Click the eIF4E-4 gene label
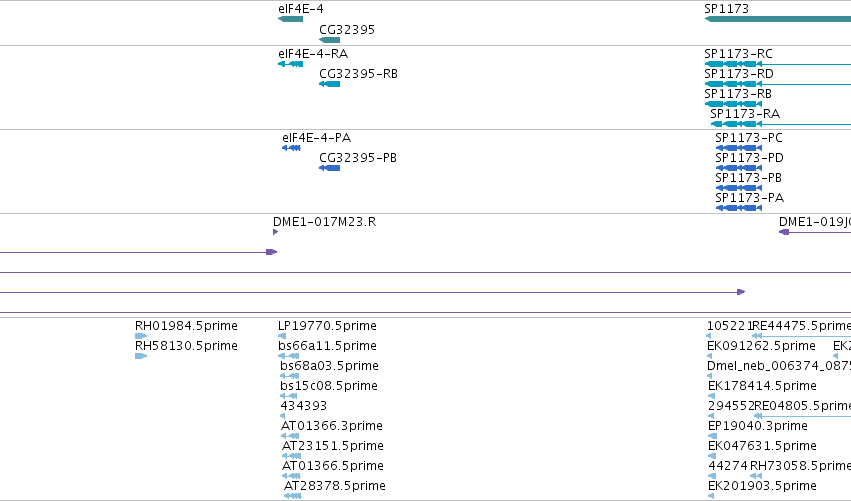This screenshot has height=501, width=851. tap(301, 9)
